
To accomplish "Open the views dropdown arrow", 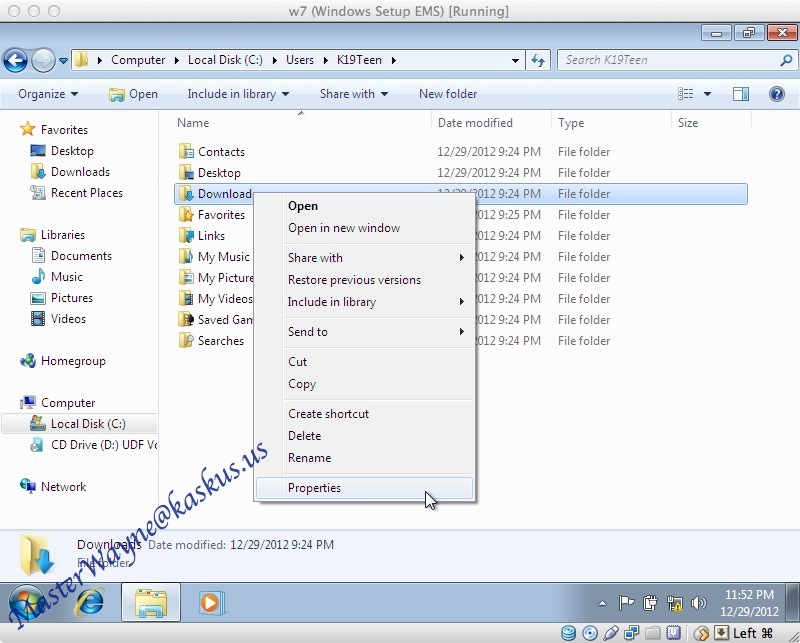I will click(707, 94).
